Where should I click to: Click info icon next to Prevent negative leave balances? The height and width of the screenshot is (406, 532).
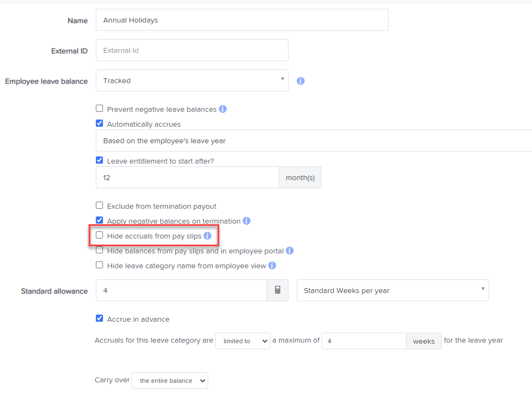point(222,109)
